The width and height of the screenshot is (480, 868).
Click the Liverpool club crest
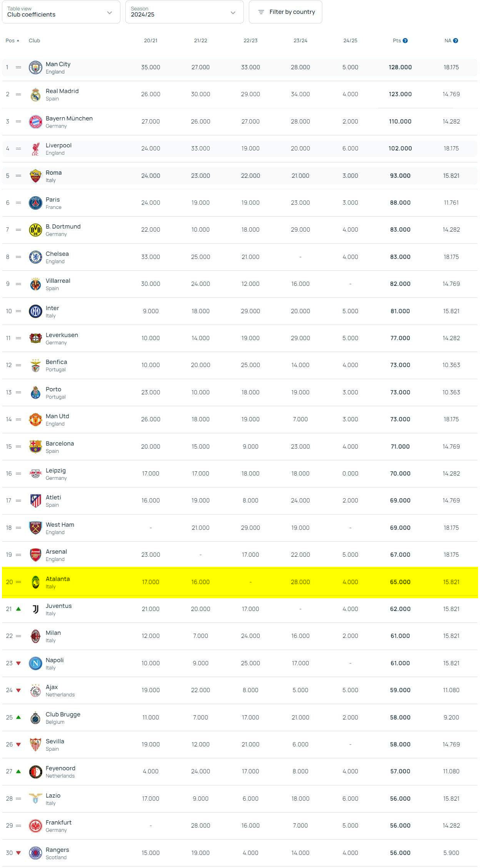(35, 149)
